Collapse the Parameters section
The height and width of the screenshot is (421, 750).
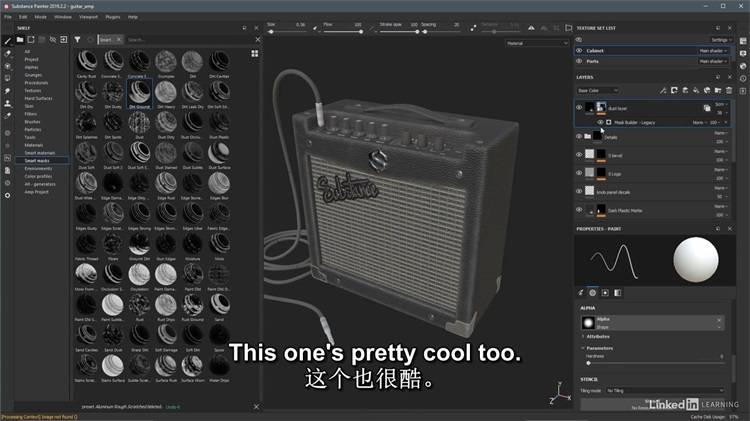tap(599, 348)
